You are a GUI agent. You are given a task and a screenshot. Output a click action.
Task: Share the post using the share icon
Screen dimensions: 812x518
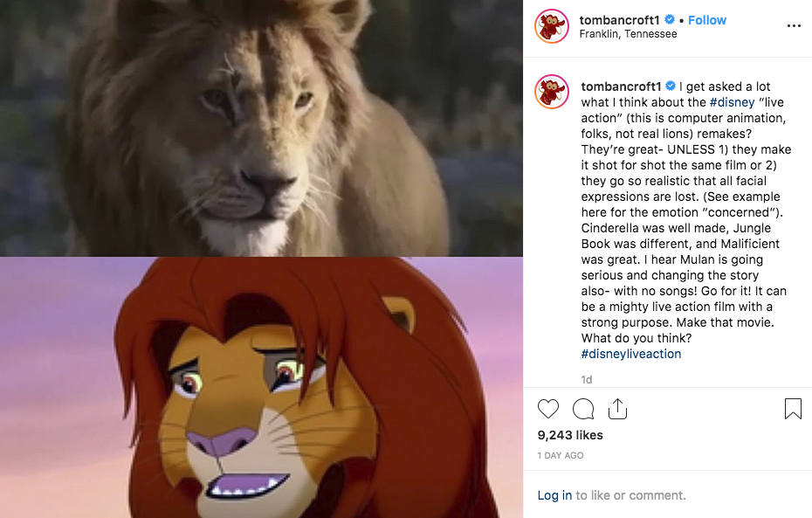[617, 409]
